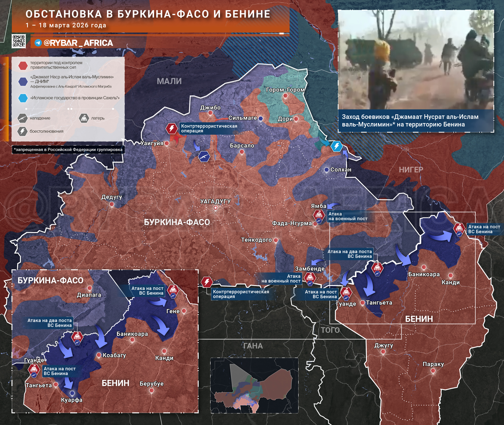Click the gray attack rifle icon in the legend
Screen dimensions: 504x425
tap(22, 118)
